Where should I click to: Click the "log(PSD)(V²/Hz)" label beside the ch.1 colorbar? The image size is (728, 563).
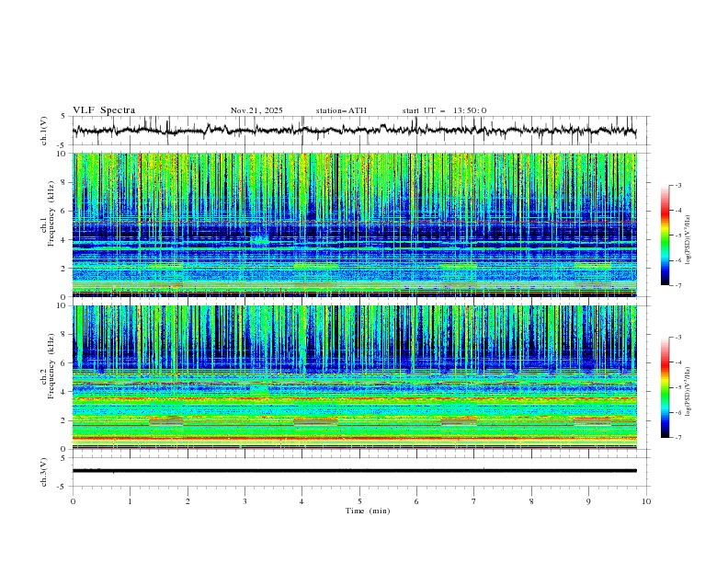coord(688,240)
